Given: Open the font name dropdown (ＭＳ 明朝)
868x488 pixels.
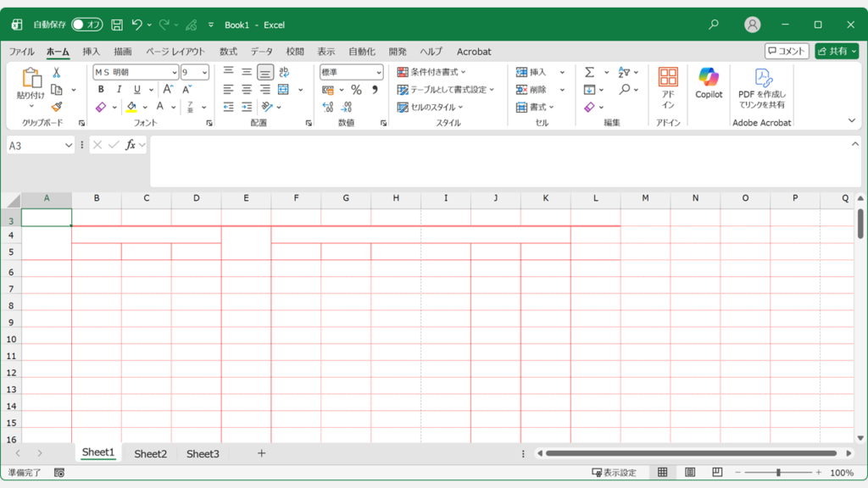Looking at the screenshot, I should (x=173, y=73).
